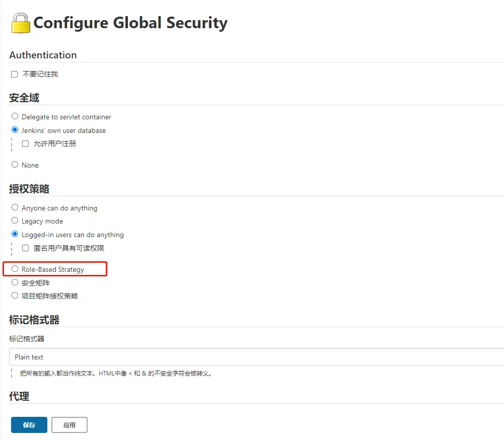Choose None as the security realm
This screenshot has width=504, height=440.
15,165
